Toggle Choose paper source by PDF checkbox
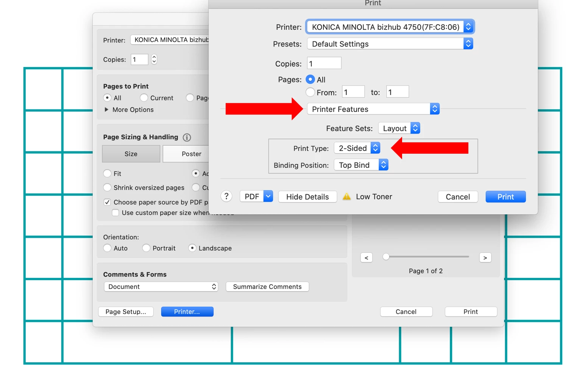This screenshot has width=588, height=374. click(x=107, y=202)
